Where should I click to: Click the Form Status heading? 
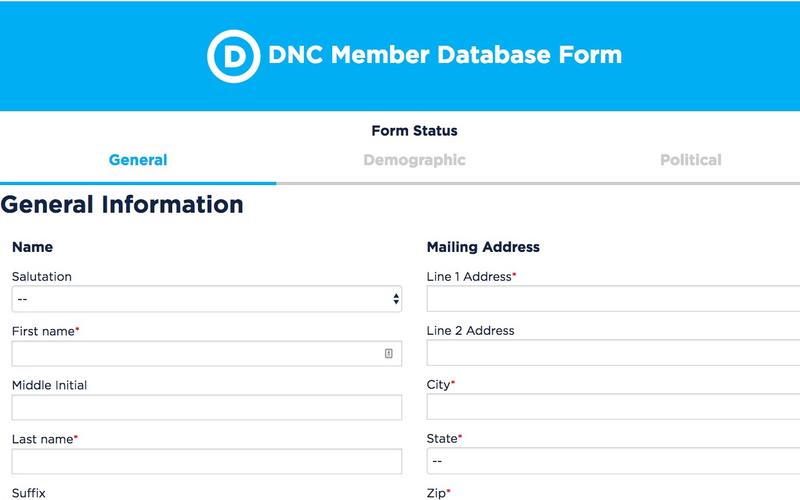tap(414, 131)
